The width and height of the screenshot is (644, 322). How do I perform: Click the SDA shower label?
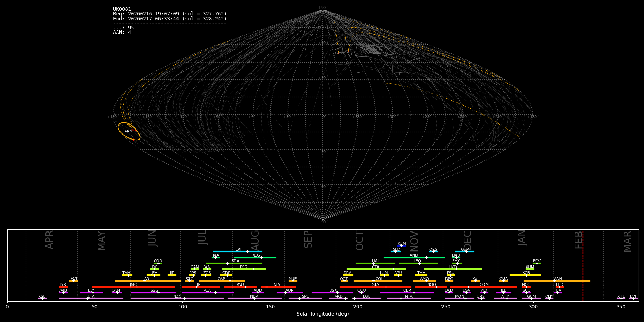235,261
